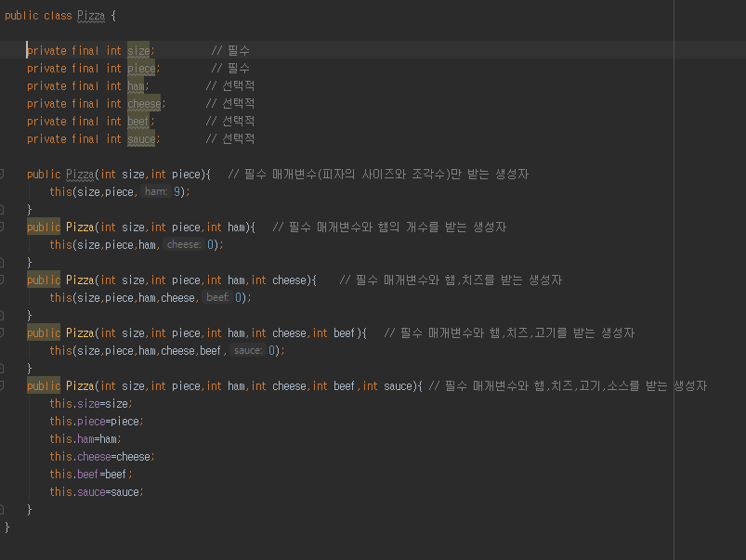Click the 'public' keyword of the class declaration

(21, 16)
